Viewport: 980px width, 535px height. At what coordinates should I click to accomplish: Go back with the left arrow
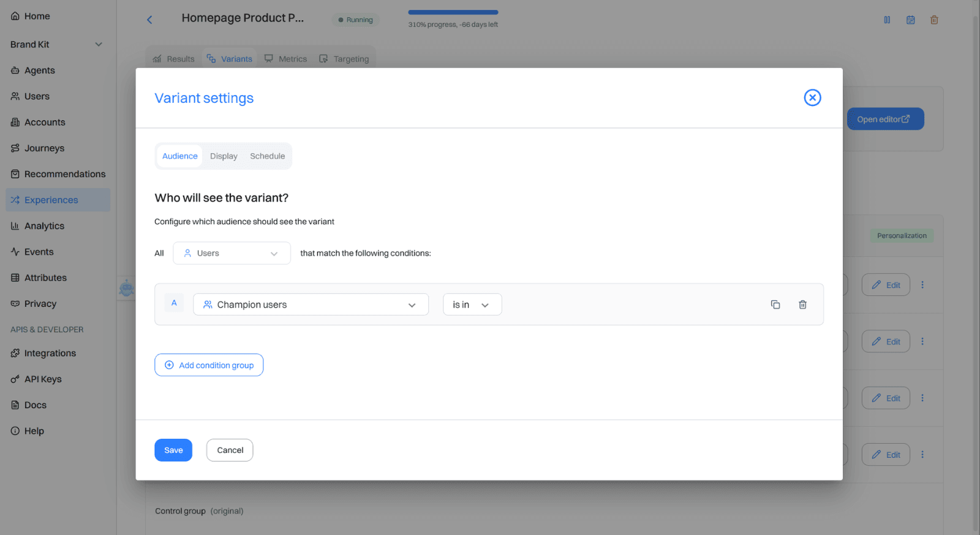149,20
